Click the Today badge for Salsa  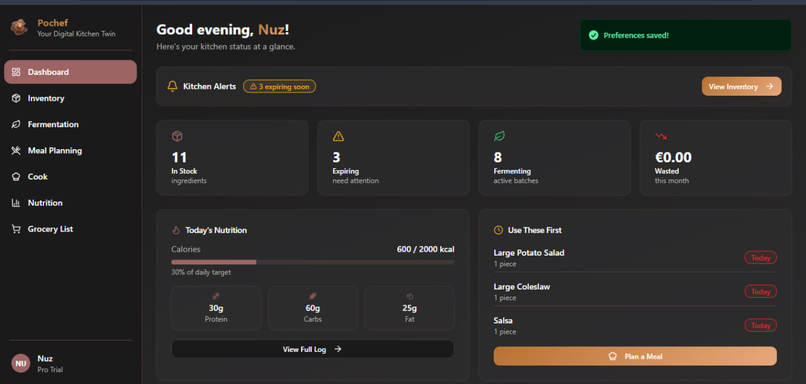[761, 325]
